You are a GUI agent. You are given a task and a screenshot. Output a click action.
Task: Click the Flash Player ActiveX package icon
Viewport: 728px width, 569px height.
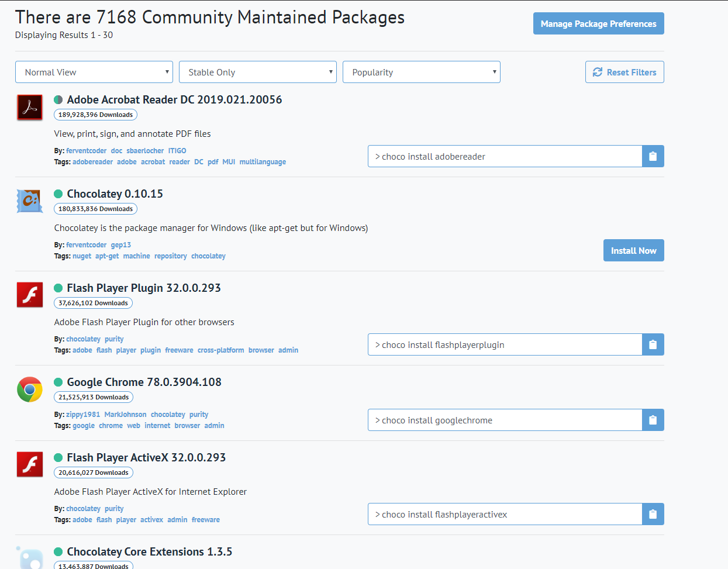tap(30, 465)
